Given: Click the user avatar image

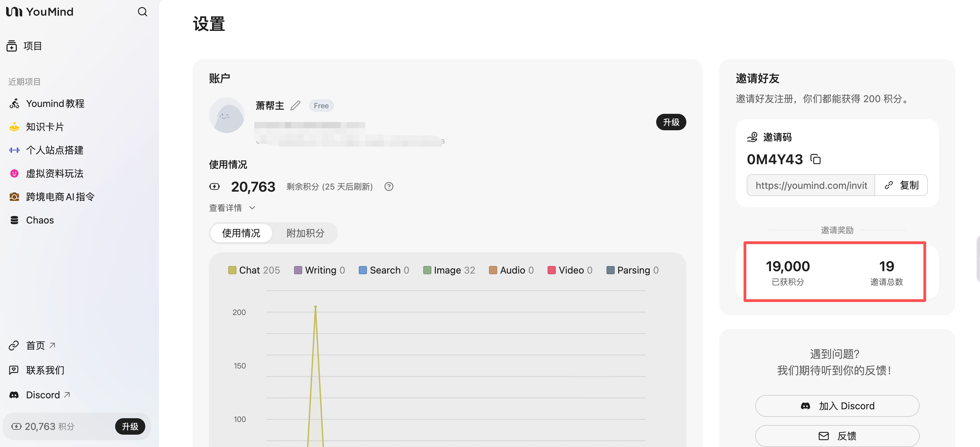Looking at the screenshot, I should click(x=227, y=115).
